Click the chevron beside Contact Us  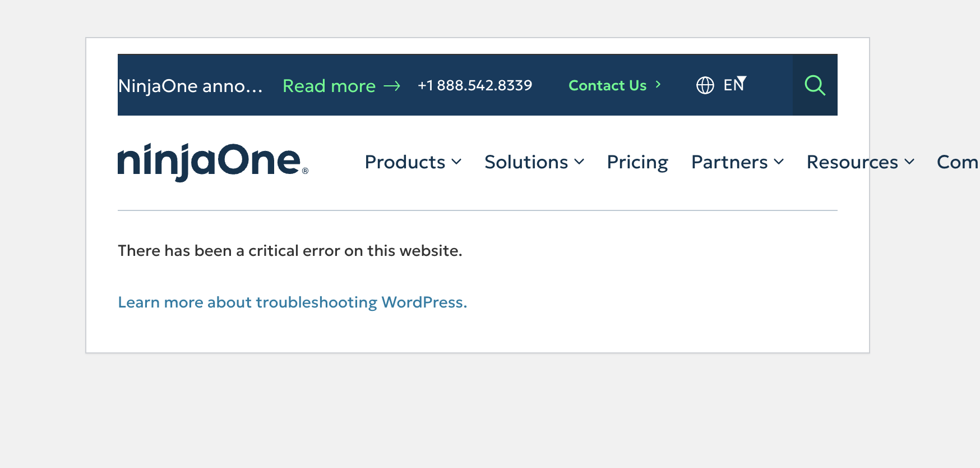pyautogui.click(x=658, y=85)
